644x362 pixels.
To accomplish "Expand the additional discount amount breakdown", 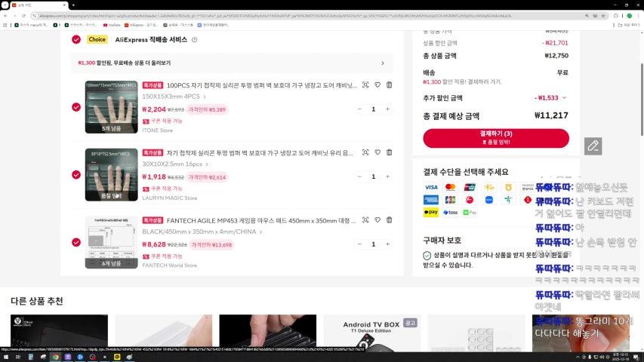I will click(x=564, y=98).
